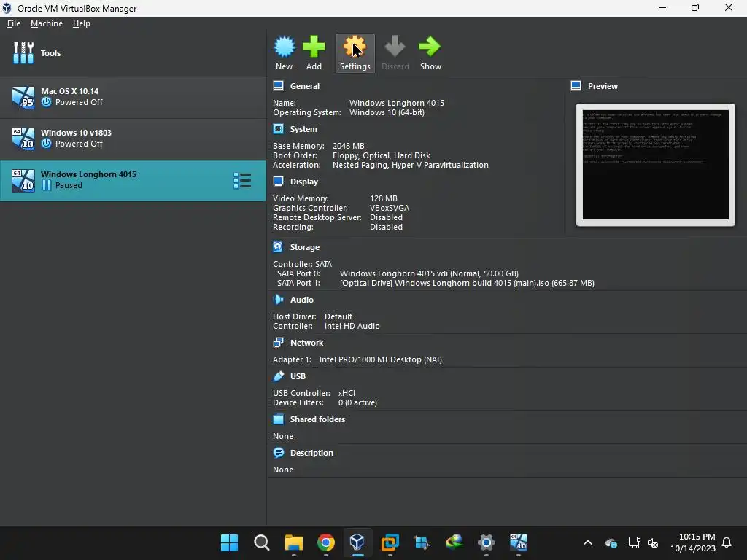This screenshot has height=560, width=747.
Task: Click the Preview heading label
Action: [603, 86]
